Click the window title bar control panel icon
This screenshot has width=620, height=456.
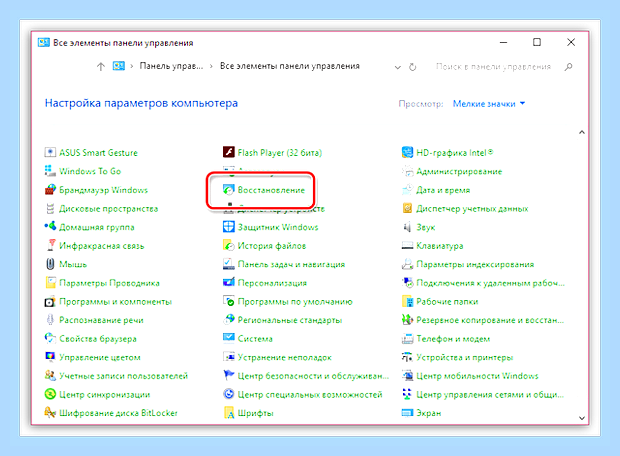pyautogui.click(x=43, y=42)
